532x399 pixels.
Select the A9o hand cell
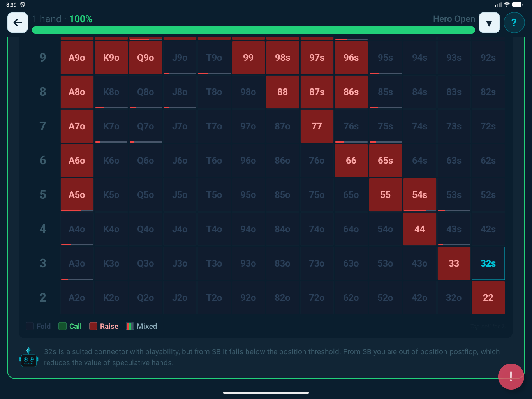(x=77, y=58)
